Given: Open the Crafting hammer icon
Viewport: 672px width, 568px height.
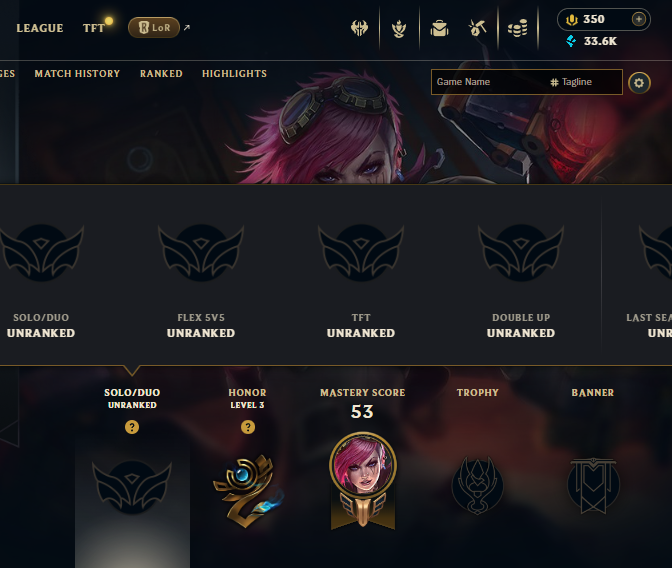Looking at the screenshot, I should coord(477,28).
